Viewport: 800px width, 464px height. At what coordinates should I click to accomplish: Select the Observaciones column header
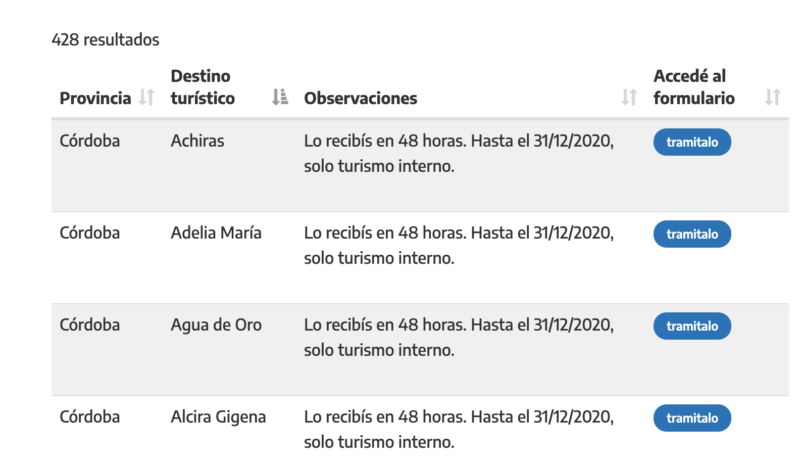pyautogui.click(x=361, y=98)
